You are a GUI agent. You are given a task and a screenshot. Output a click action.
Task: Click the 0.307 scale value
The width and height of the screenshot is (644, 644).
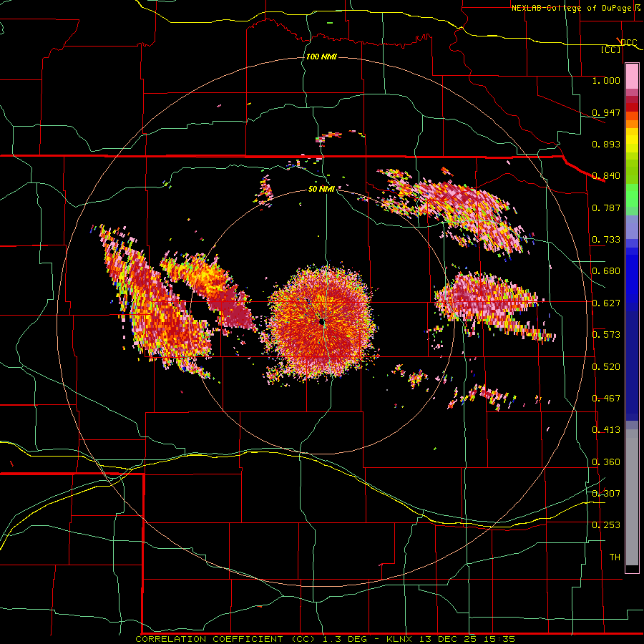pyautogui.click(x=606, y=493)
